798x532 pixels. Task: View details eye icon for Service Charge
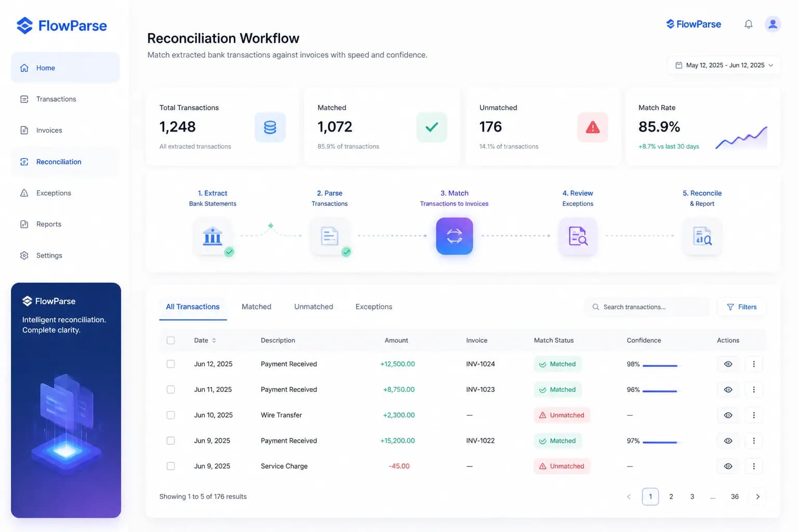pos(728,466)
